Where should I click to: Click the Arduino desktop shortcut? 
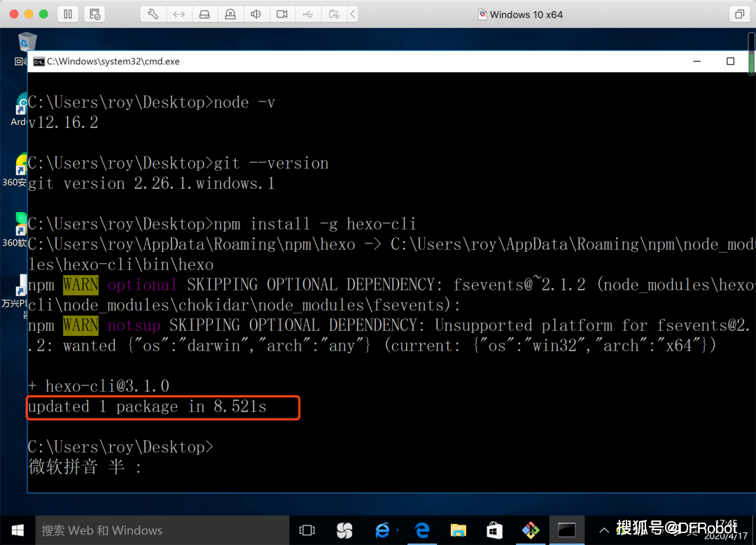pos(20,110)
